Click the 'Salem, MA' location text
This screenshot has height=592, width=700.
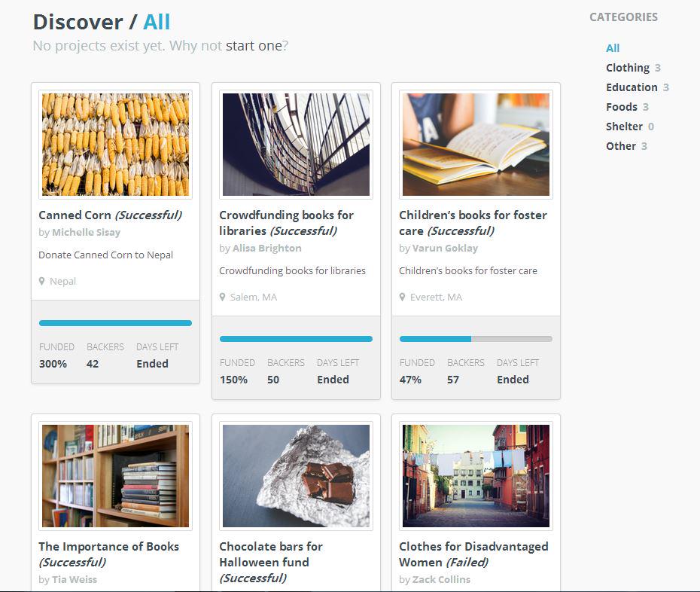pos(253,297)
